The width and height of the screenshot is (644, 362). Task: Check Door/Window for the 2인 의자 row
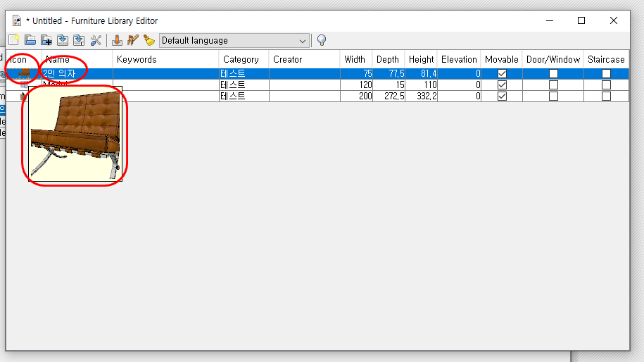pyautogui.click(x=554, y=73)
